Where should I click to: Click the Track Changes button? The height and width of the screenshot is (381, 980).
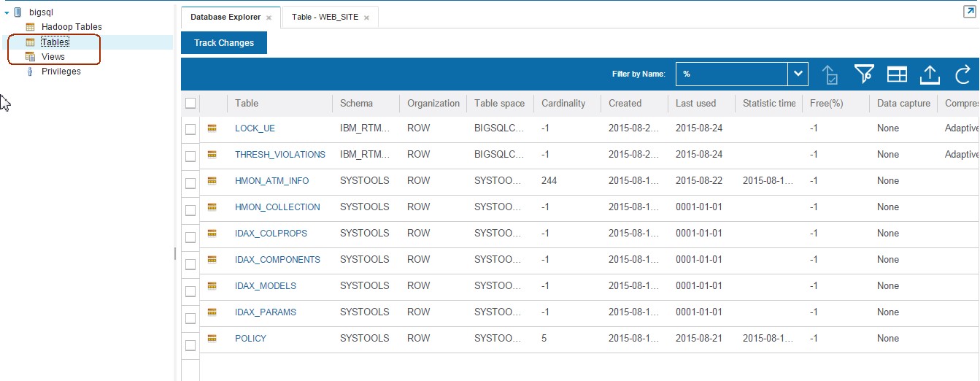(x=224, y=43)
